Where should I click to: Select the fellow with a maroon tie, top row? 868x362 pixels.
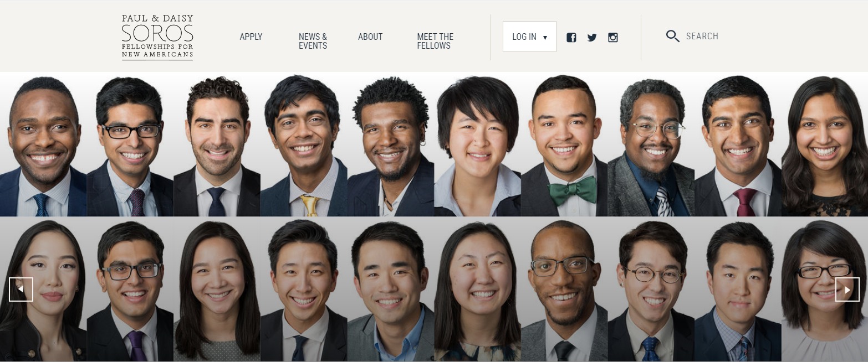(738, 144)
